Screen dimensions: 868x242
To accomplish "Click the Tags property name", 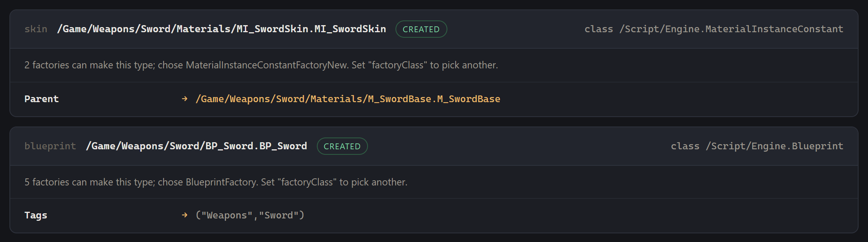I will [x=36, y=215].
